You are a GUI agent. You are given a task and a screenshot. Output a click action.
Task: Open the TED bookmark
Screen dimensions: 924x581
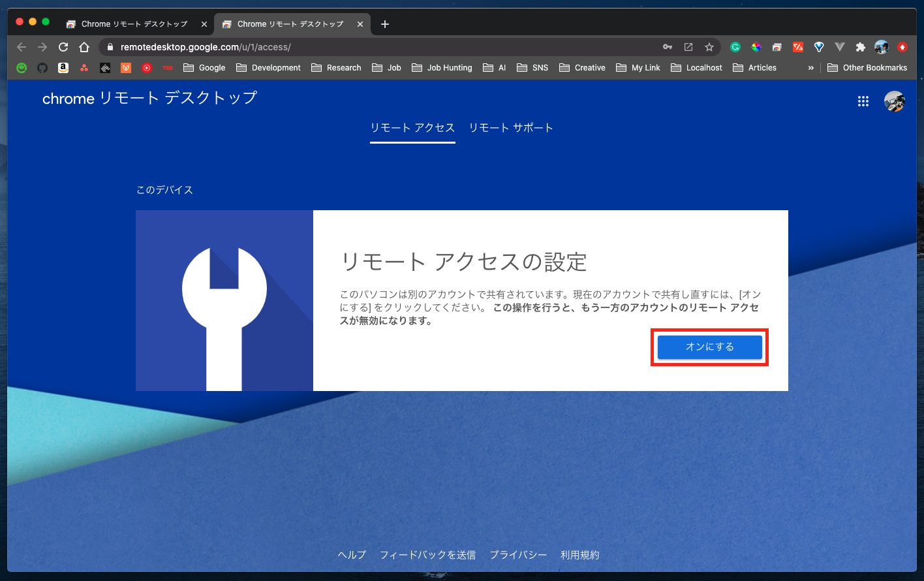coord(168,68)
